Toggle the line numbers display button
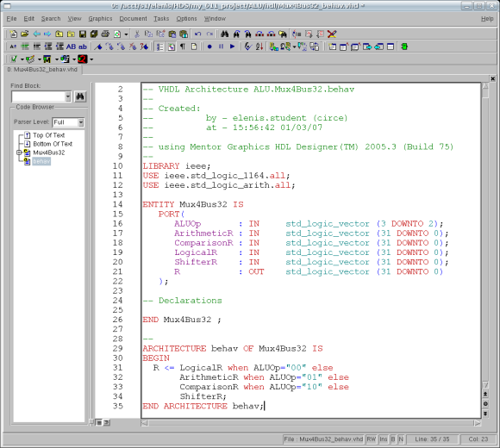 (x=159, y=47)
